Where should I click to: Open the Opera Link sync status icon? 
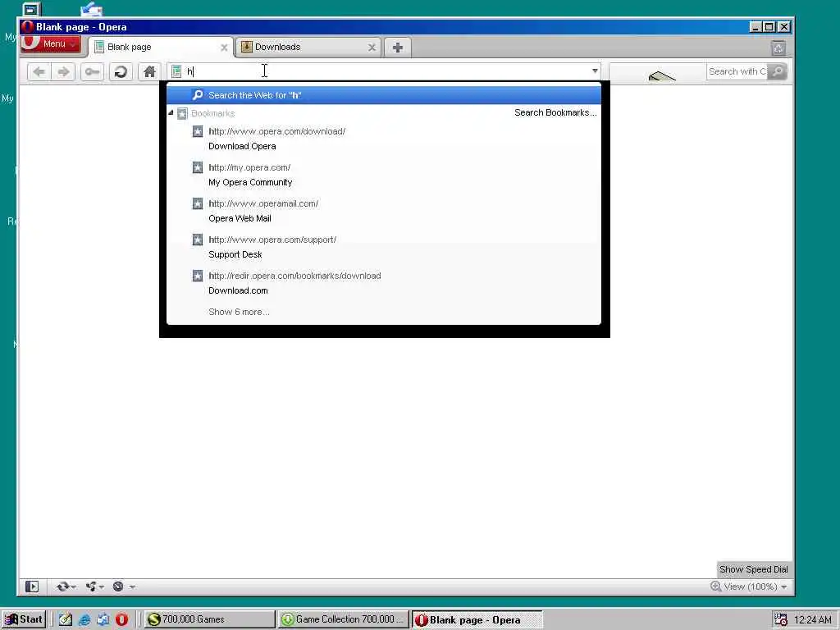coord(62,587)
